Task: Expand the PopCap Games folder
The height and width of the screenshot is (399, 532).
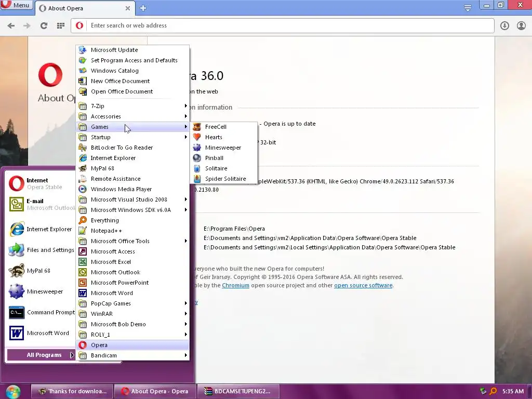Action: 132,303
